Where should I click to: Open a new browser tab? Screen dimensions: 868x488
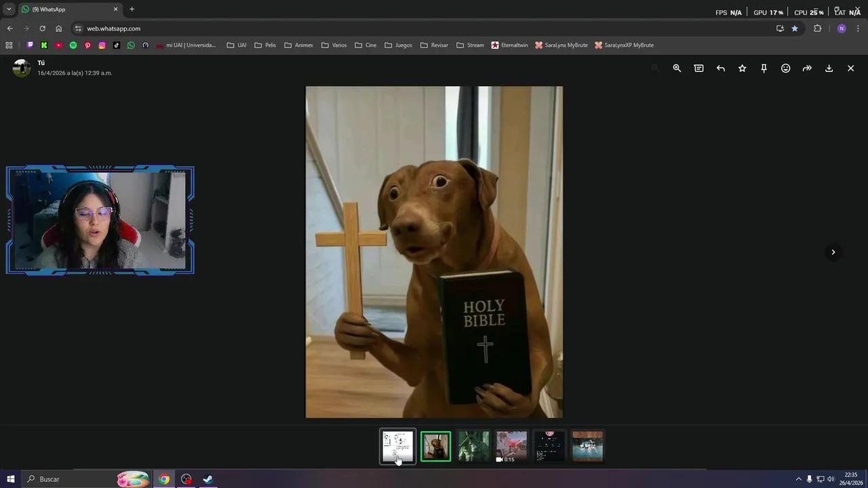pos(132,9)
